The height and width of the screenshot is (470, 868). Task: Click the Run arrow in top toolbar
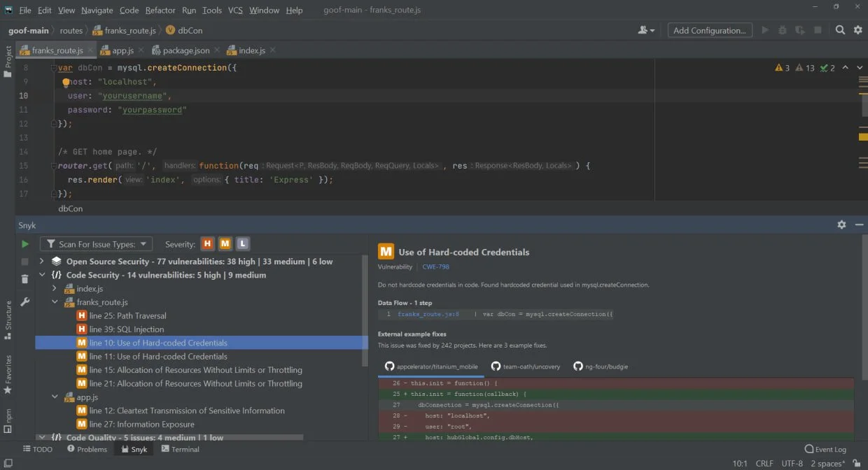[x=765, y=30]
